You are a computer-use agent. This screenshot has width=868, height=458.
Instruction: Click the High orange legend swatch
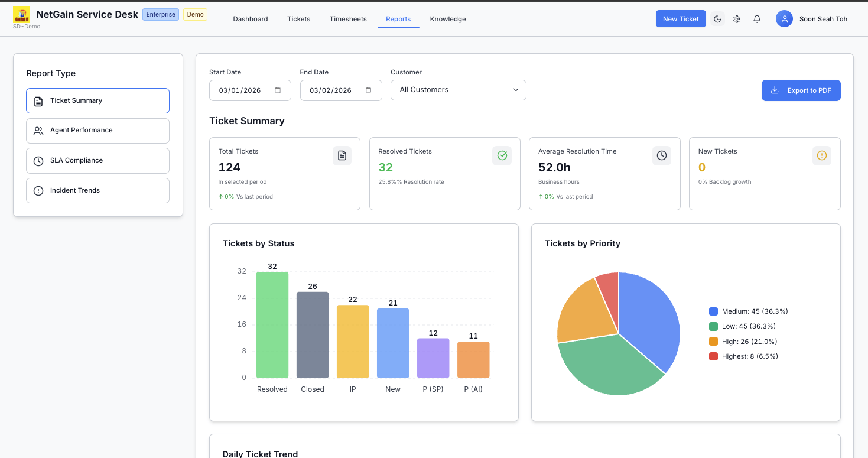click(713, 342)
